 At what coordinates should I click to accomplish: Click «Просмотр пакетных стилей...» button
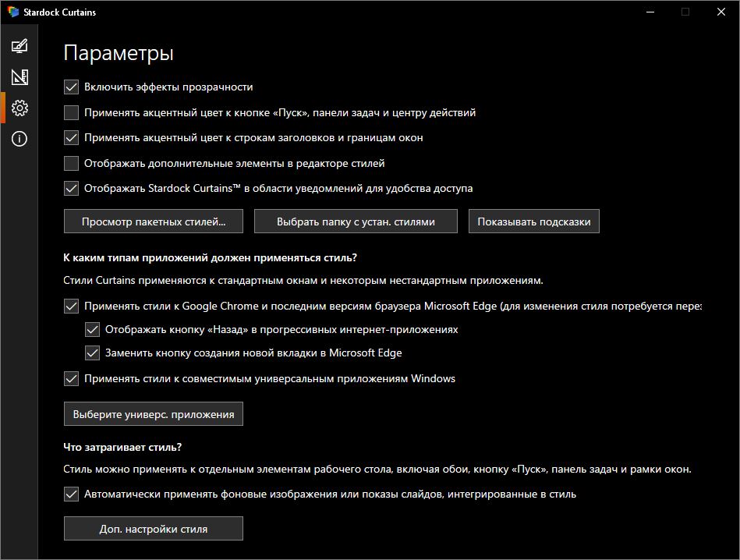click(x=154, y=222)
